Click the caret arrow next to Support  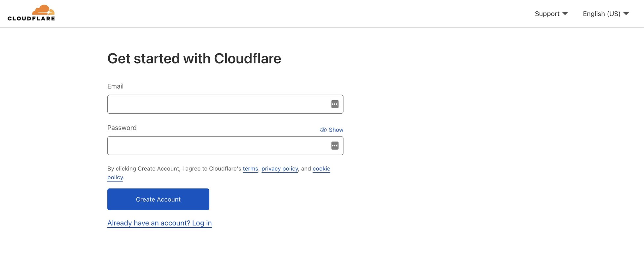pos(565,14)
